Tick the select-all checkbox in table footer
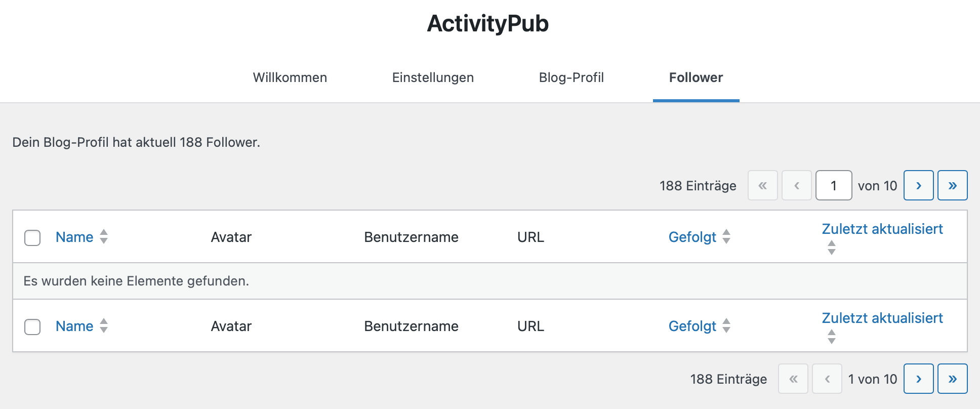980x409 pixels. [x=32, y=326]
